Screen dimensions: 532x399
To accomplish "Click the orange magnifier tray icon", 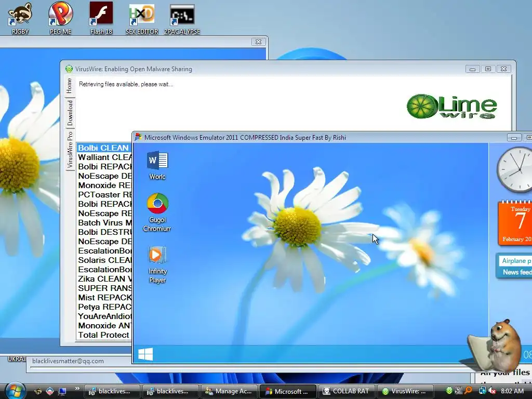I will click(469, 391).
